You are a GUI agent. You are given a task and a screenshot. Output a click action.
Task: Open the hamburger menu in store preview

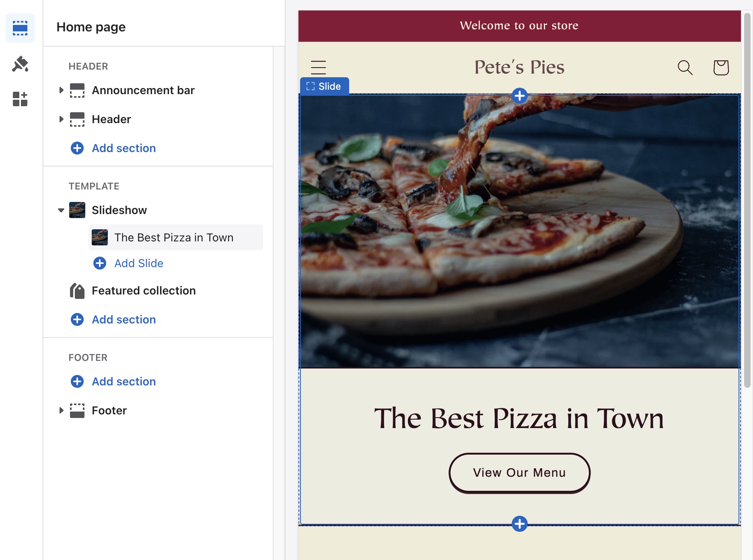318,68
